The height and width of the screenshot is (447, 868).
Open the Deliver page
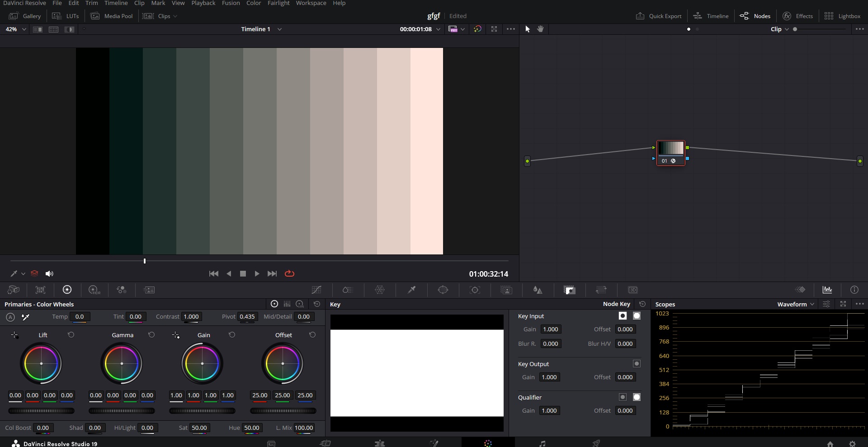596,443
